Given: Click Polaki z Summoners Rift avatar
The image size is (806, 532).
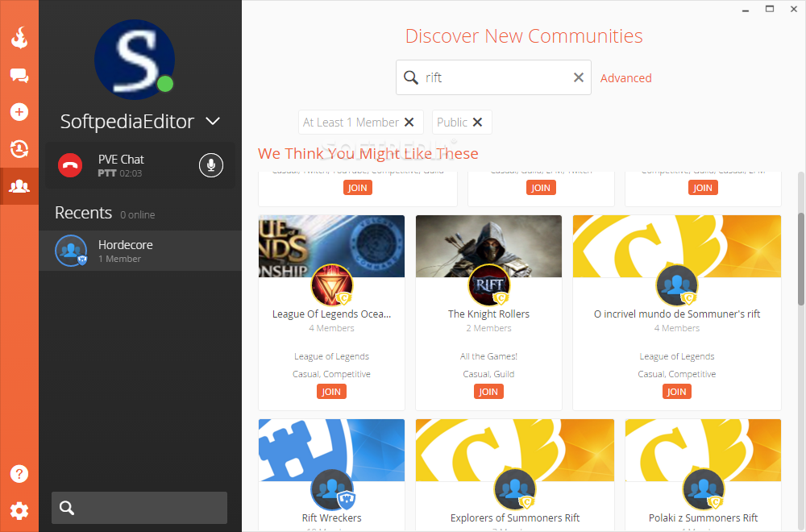Looking at the screenshot, I should [x=703, y=489].
